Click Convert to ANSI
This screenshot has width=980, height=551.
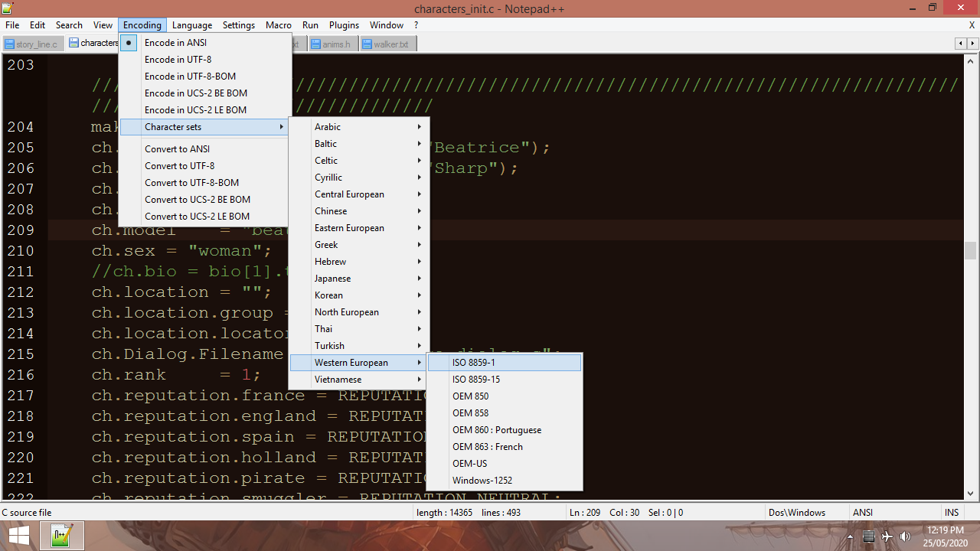pos(205,149)
